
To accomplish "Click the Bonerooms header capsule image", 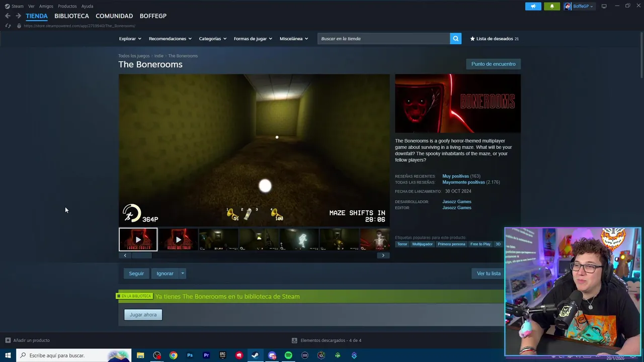I will point(458,104).
